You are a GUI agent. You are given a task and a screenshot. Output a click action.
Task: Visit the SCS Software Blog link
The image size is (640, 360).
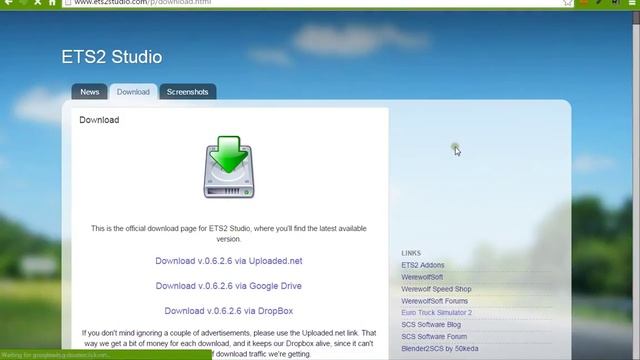tap(431, 324)
